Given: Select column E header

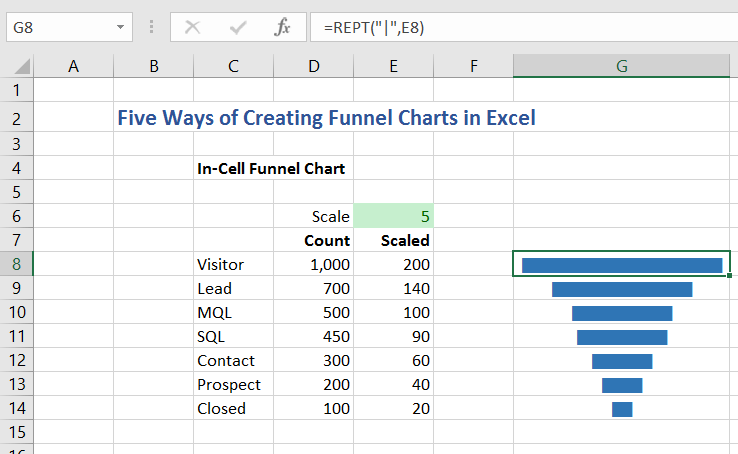Looking at the screenshot, I should pos(393,67).
